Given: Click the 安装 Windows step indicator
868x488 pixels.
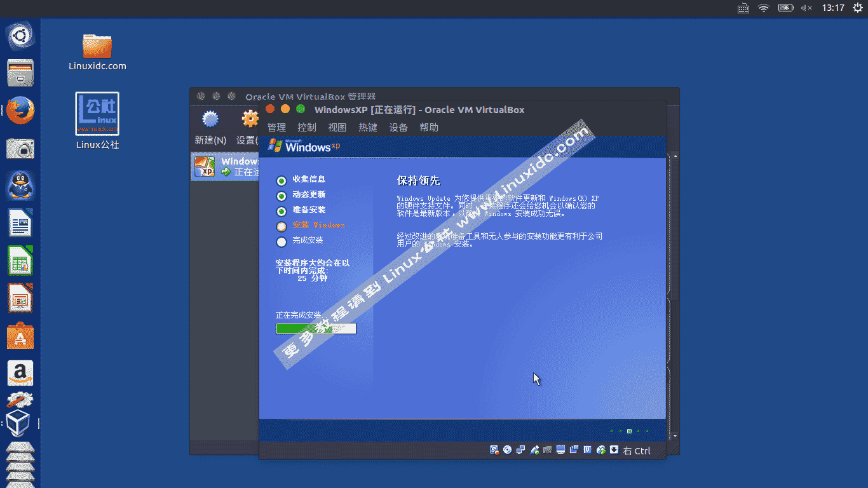Looking at the screenshot, I should pos(281,226).
